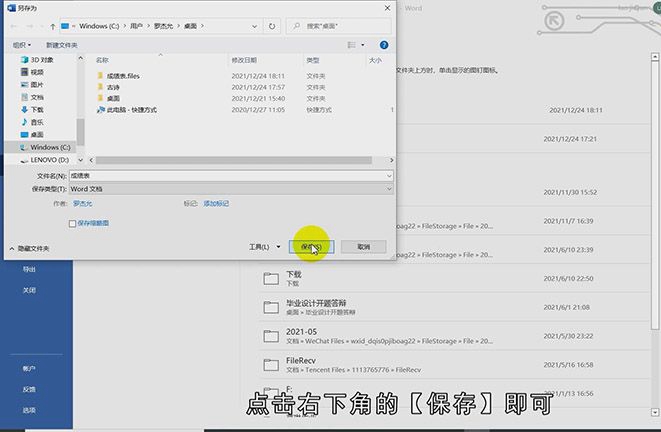This screenshot has height=432, width=661.
Task: Close the 另存为 dialog with X
Action: pyautogui.click(x=387, y=8)
